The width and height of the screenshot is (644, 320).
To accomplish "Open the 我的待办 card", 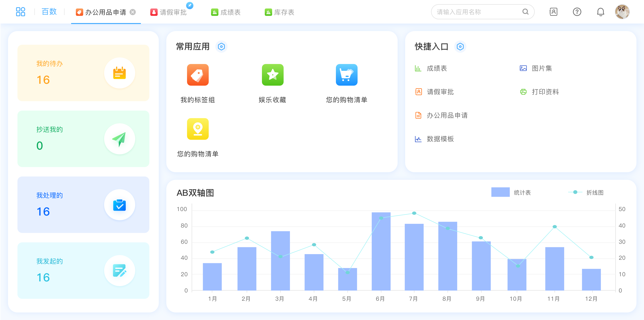I will [x=83, y=73].
